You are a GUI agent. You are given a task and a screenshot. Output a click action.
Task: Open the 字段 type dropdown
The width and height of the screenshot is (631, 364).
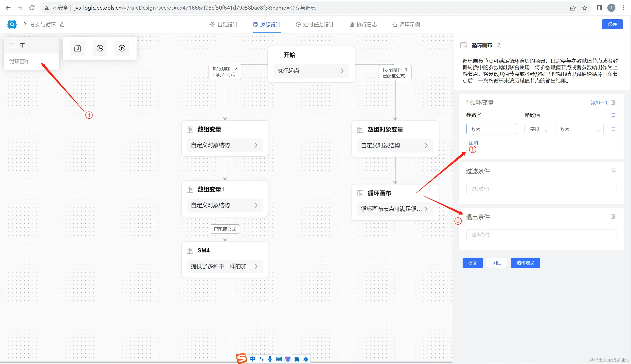click(x=538, y=129)
